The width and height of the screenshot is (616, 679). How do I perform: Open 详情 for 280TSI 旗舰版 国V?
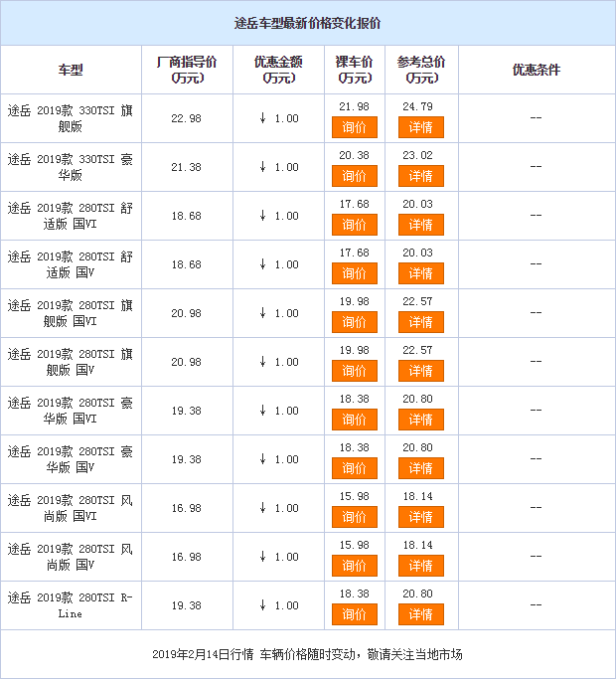pos(421,371)
